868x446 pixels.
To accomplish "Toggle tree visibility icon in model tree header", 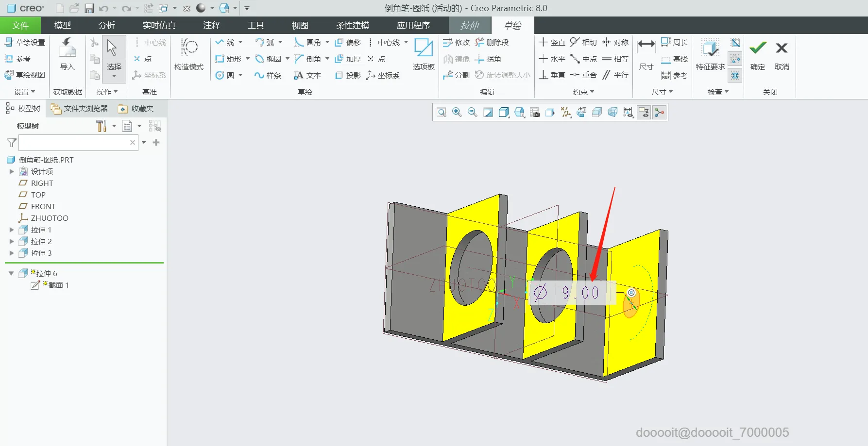I will pyautogui.click(x=155, y=126).
